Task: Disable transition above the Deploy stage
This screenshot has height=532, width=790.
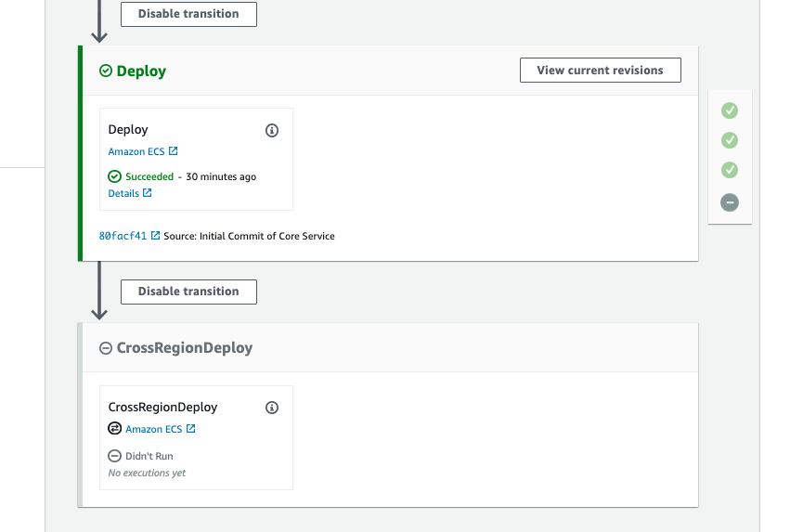Action: (189, 14)
